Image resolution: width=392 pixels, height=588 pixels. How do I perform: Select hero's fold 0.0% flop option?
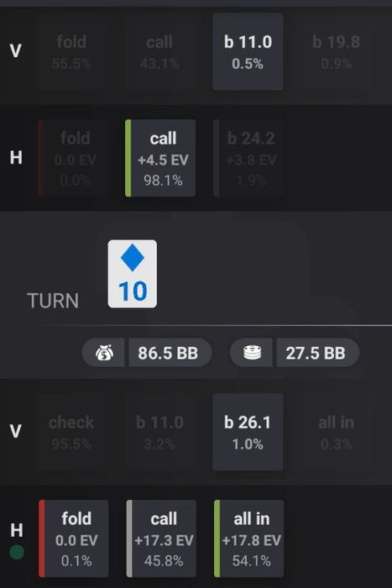click(x=73, y=158)
